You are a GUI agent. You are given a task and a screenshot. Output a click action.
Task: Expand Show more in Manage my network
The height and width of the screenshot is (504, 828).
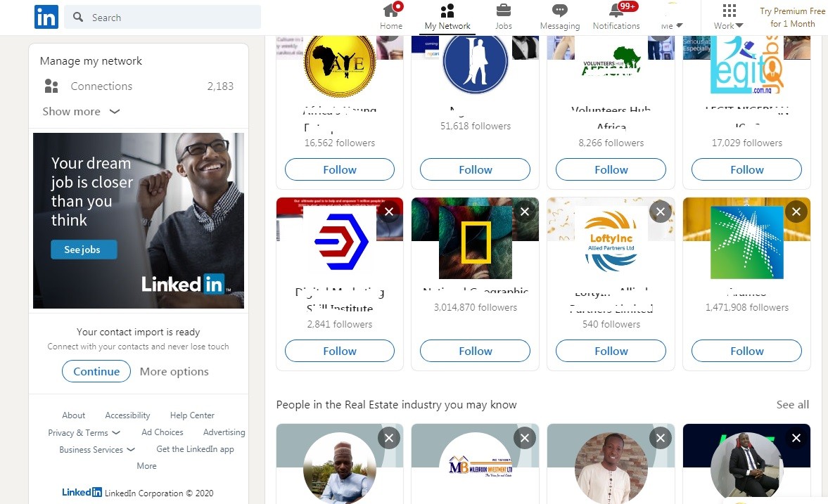[81, 111]
